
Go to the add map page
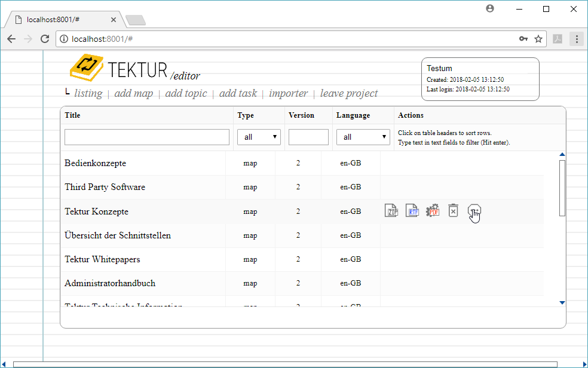coord(133,93)
